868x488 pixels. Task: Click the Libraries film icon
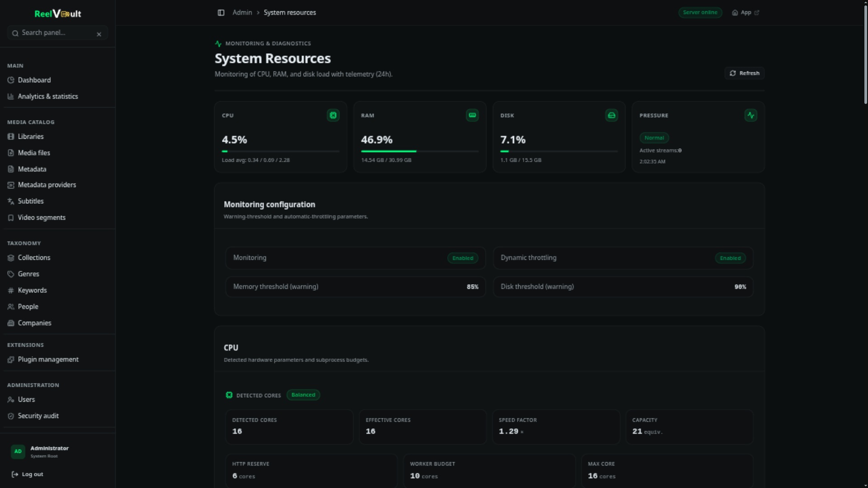pos(11,136)
